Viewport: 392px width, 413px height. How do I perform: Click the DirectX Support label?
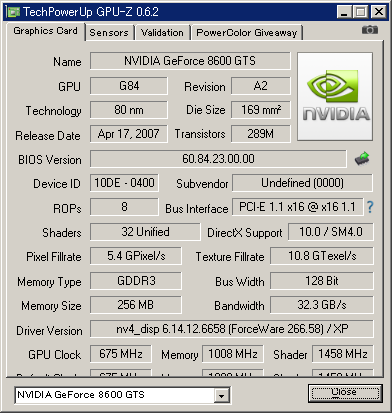click(x=245, y=233)
